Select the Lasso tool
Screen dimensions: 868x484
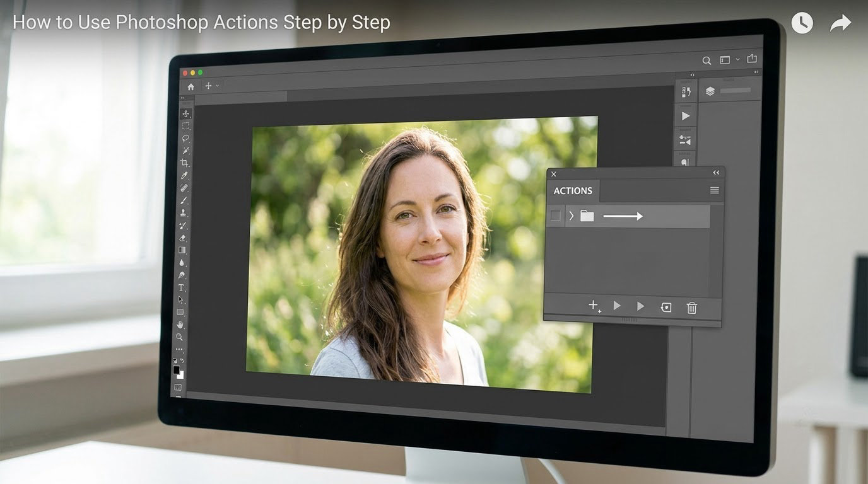point(186,139)
